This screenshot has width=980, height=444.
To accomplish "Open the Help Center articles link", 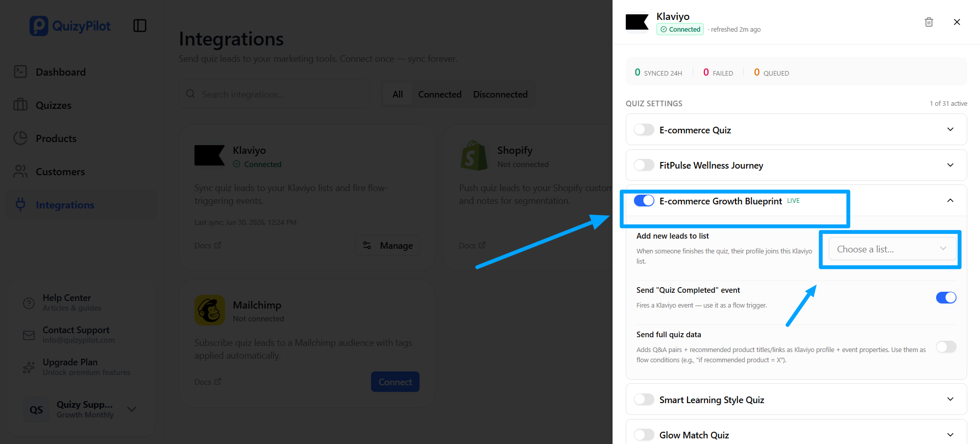I will click(x=72, y=302).
